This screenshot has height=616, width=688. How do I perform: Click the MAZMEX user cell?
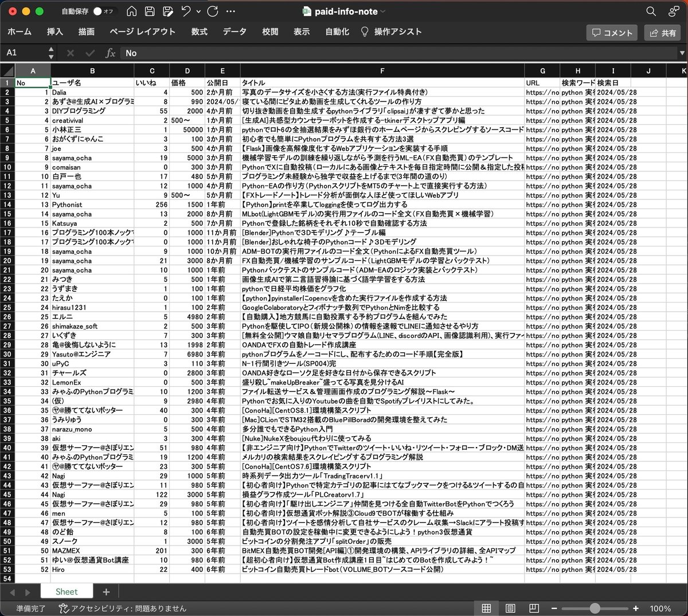pyautogui.click(x=92, y=551)
